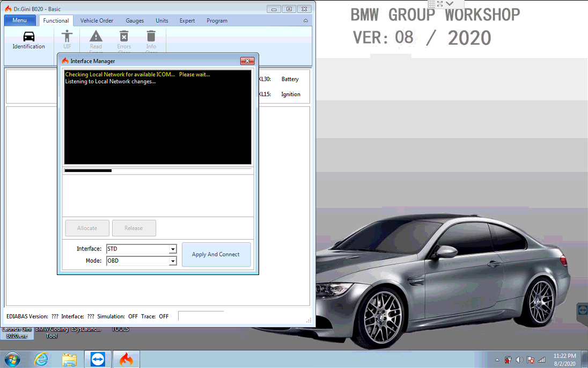Select the Units tab
The width and height of the screenshot is (588, 368).
point(162,20)
